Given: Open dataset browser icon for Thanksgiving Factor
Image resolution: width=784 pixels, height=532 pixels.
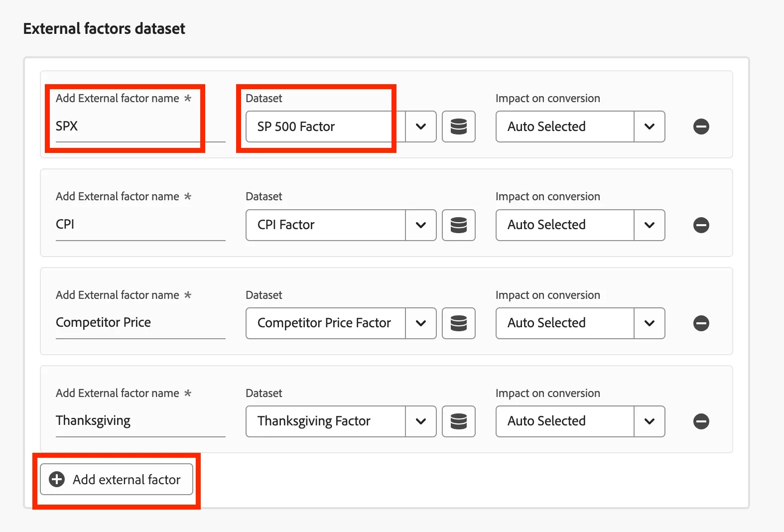Looking at the screenshot, I should coord(459,421).
